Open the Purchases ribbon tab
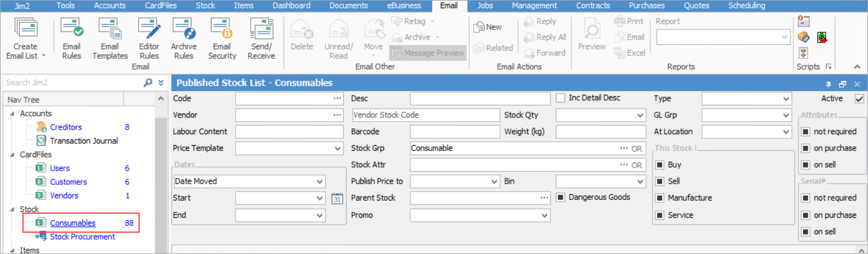 pyautogui.click(x=646, y=6)
